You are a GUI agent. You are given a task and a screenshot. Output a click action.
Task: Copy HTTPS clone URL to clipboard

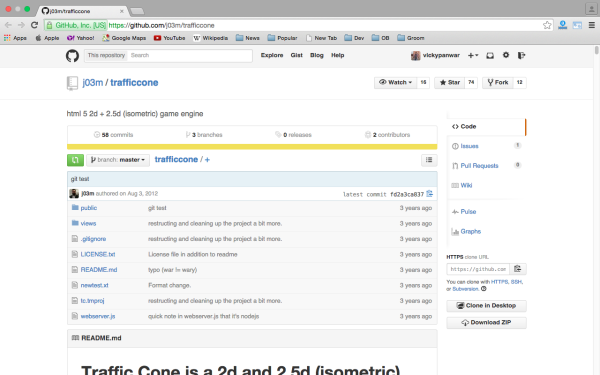[x=518, y=269]
